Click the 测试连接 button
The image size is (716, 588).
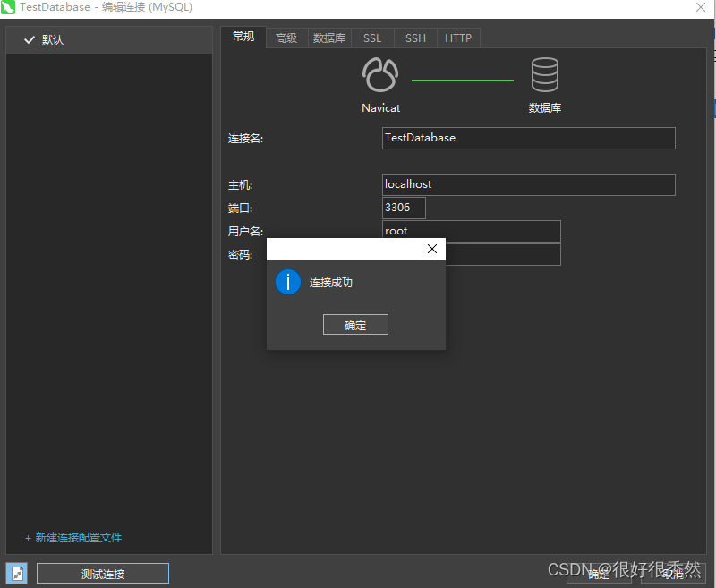click(103, 574)
